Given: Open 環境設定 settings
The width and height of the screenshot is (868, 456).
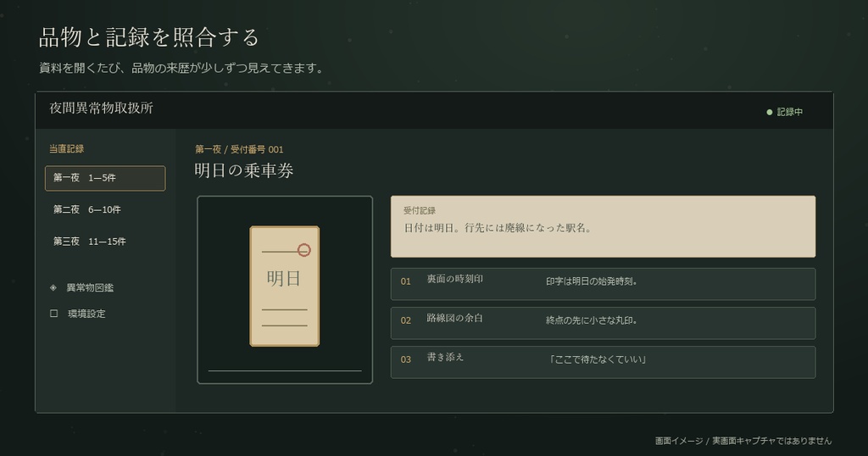Looking at the screenshot, I should 86,314.
